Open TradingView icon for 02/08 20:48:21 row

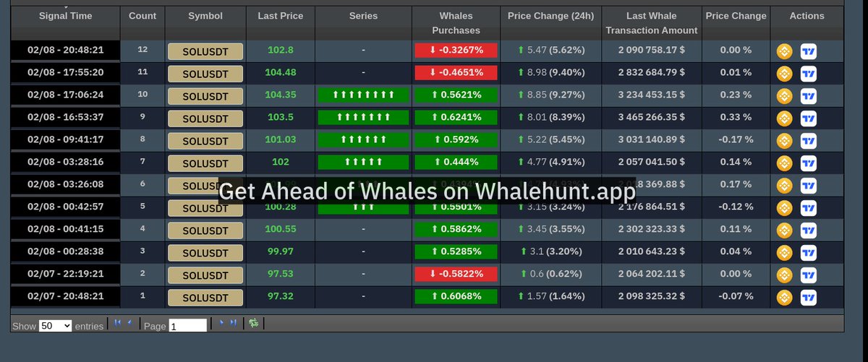click(809, 51)
